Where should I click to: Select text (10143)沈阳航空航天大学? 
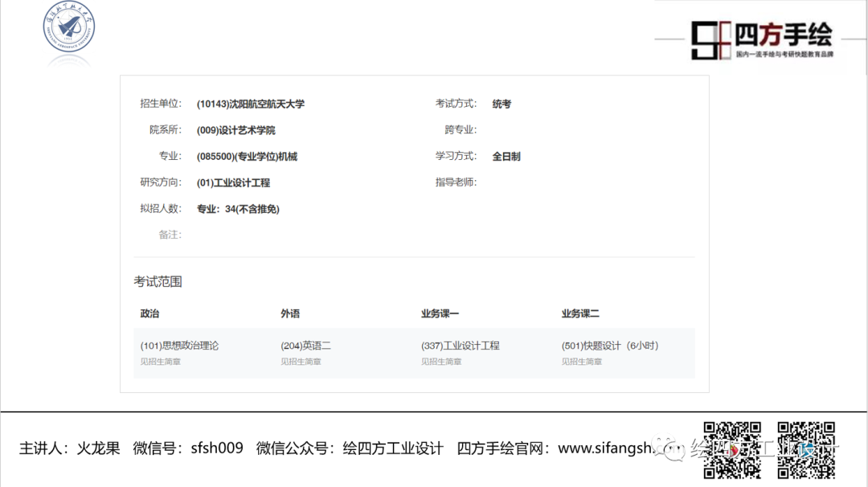tap(251, 104)
